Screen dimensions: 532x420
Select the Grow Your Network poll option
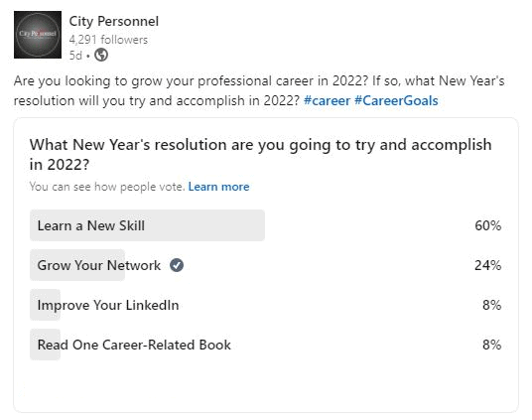(x=265, y=265)
